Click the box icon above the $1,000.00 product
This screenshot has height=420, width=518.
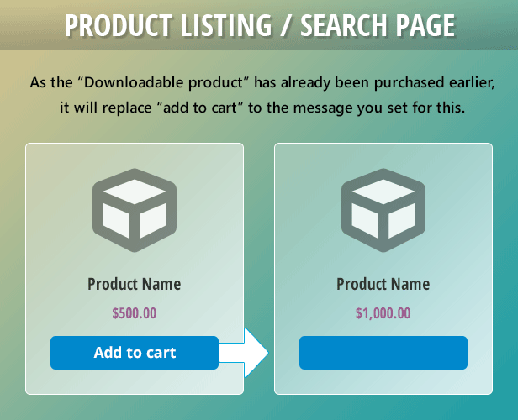[383, 211]
